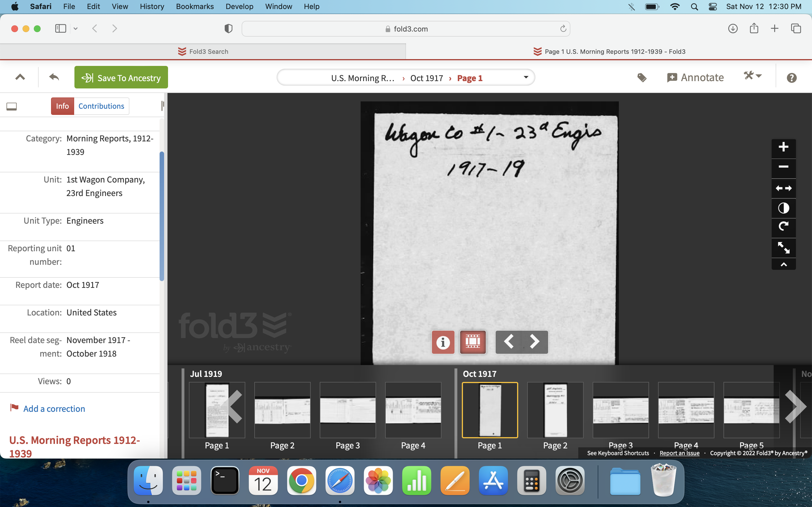Toggle the filmstrip view button

pyautogui.click(x=473, y=342)
